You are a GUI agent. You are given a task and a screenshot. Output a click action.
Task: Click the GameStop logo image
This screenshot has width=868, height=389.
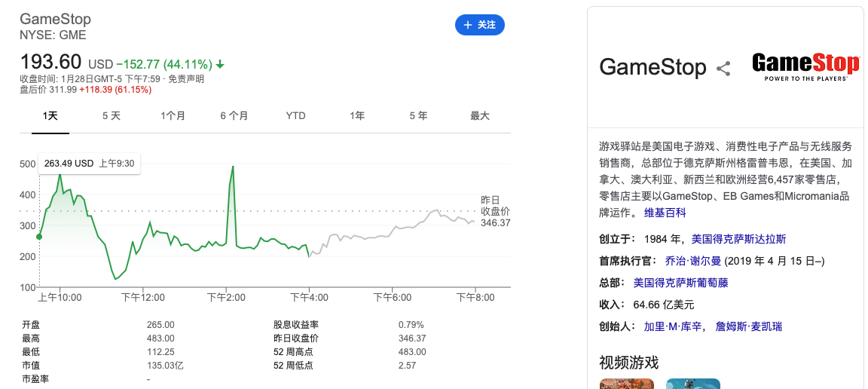(x=805, y=68)
